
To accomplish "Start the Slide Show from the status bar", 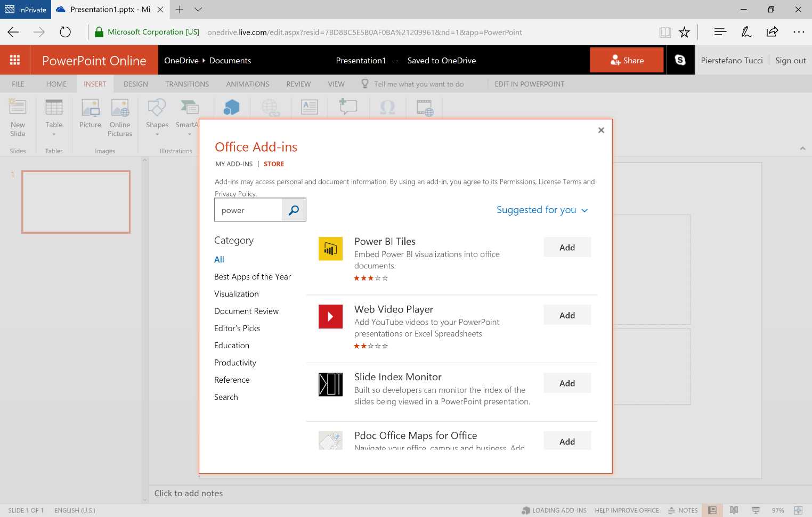I will [756, 510].
